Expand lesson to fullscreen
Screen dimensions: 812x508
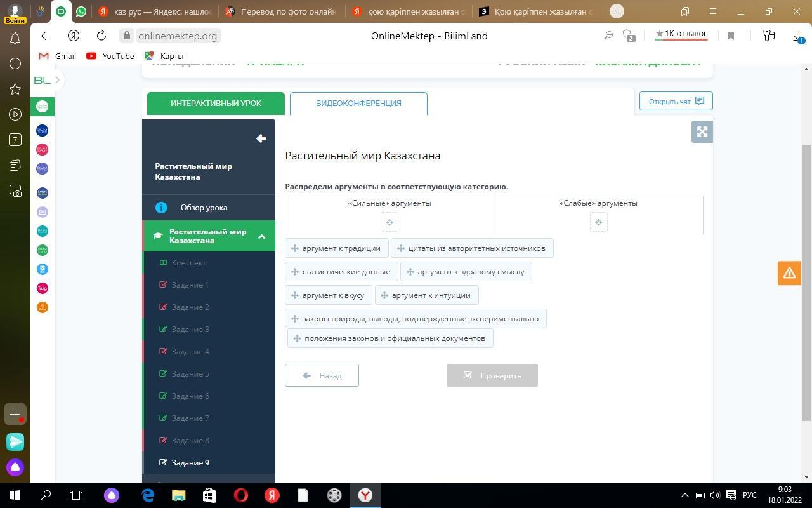click(x=702, y=131)
